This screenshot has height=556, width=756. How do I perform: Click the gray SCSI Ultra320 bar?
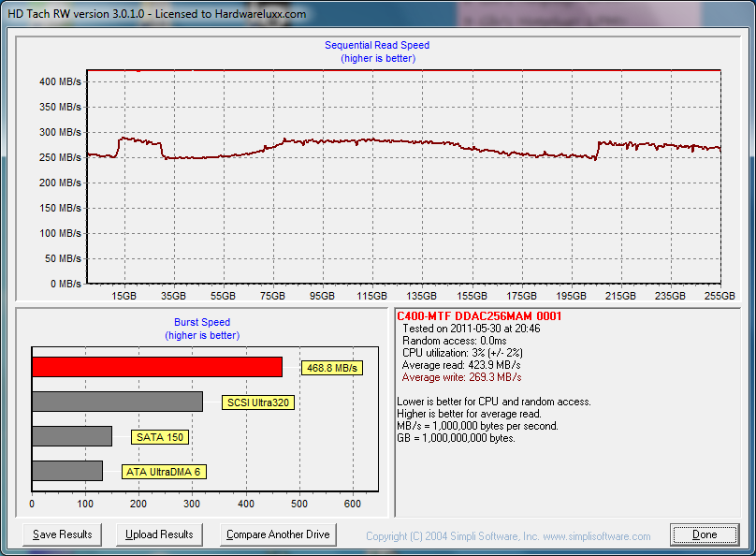coord(117,402)
